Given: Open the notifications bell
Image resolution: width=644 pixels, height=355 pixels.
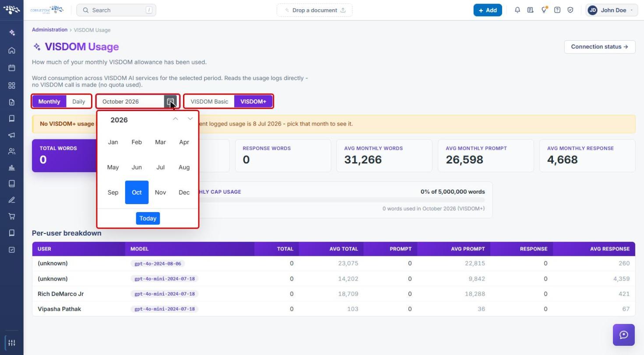Looking at the screenshot, I should [x=517, y=10].
